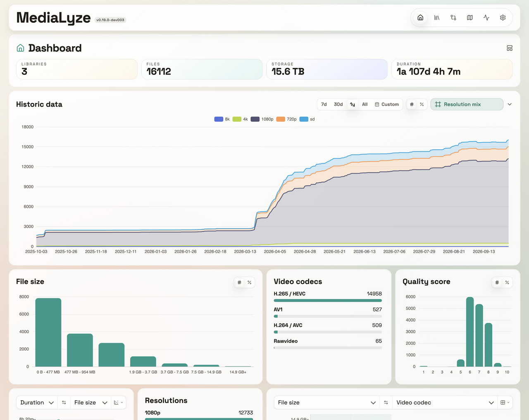Open scatter chart type selector icon

119,403
